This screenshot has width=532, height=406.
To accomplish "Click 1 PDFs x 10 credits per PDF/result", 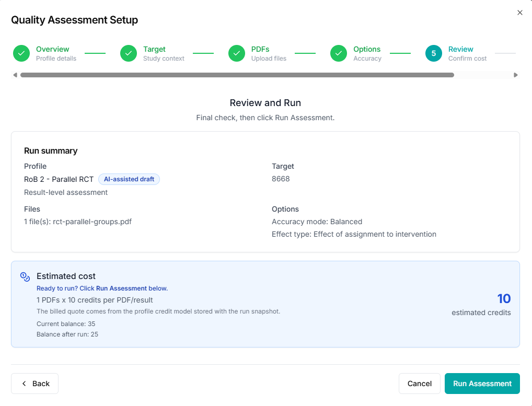I will pos(95,300).
